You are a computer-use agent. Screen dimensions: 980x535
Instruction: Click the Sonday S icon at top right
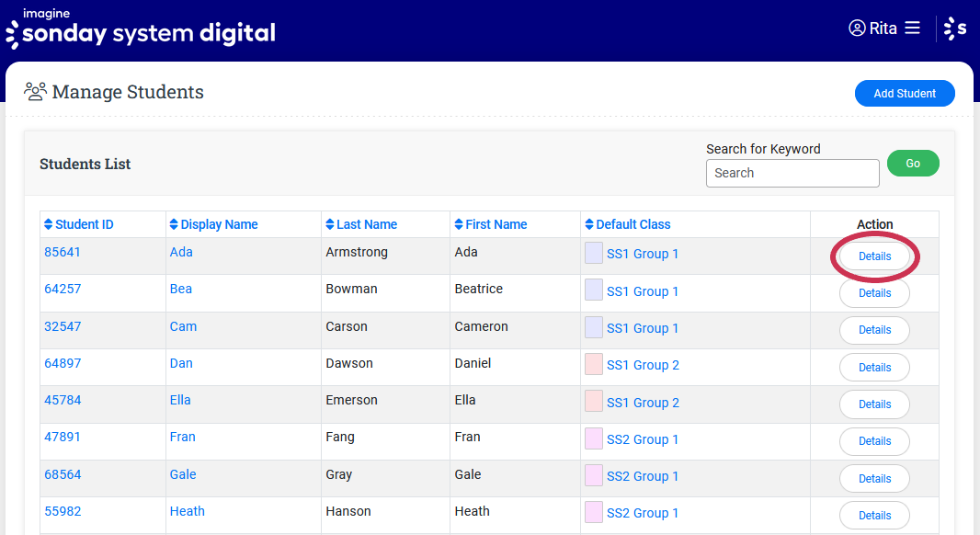pos(956,28)
